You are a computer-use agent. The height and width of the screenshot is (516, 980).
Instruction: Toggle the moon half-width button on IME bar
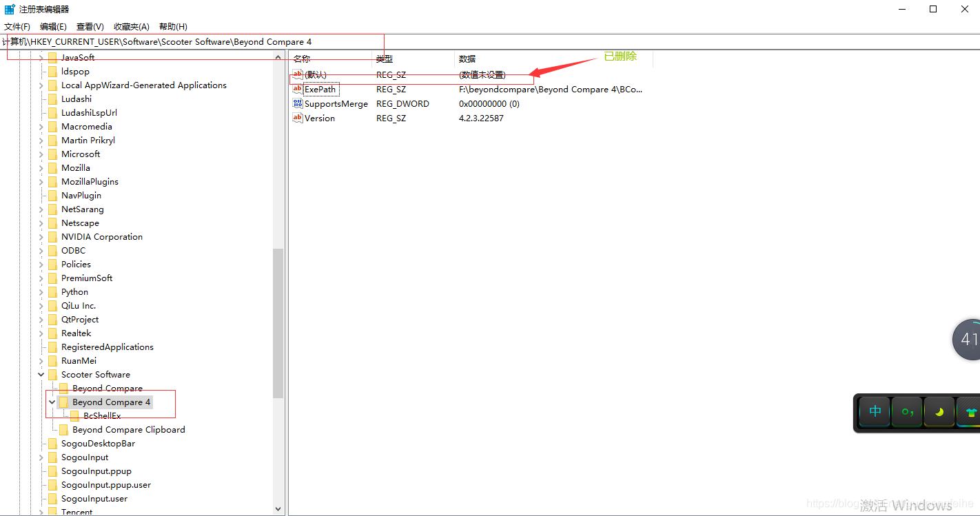pos(939,412)
